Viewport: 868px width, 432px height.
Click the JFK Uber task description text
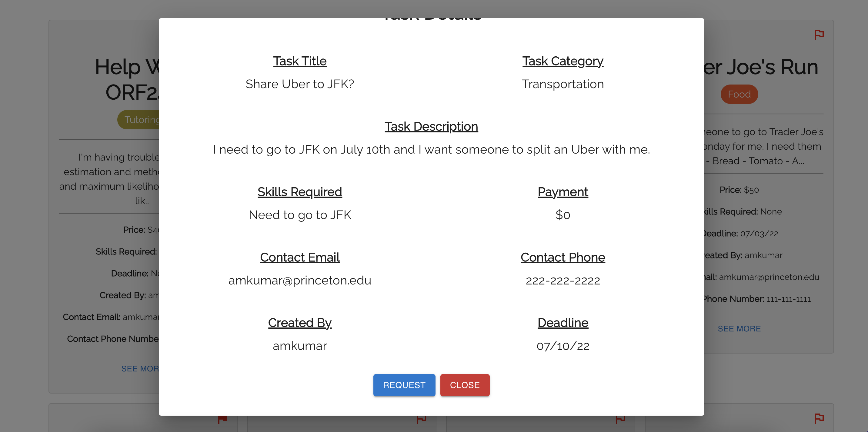point(431,149)
